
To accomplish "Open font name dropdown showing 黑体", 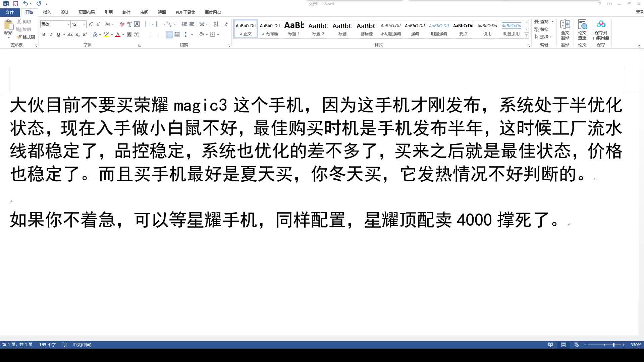I will tap(68, 24).
